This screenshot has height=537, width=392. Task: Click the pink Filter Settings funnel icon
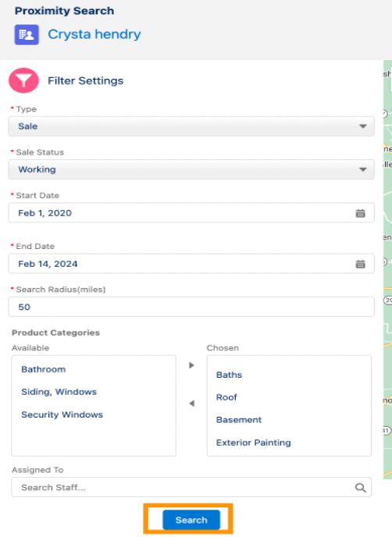(23, 80)
